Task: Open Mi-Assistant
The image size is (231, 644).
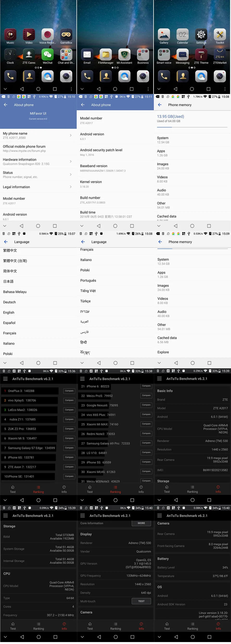Action: tap(124, 55)
